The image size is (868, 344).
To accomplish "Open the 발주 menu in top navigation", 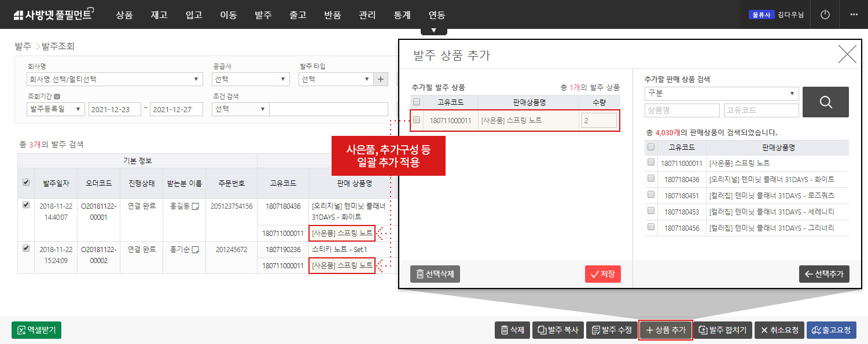I will 263,15.
